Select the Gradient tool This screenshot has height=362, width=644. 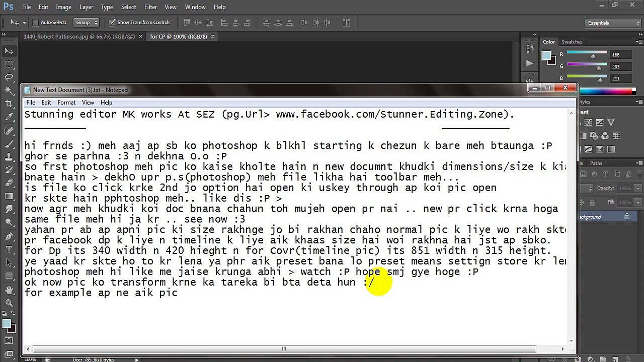point(9,196)
